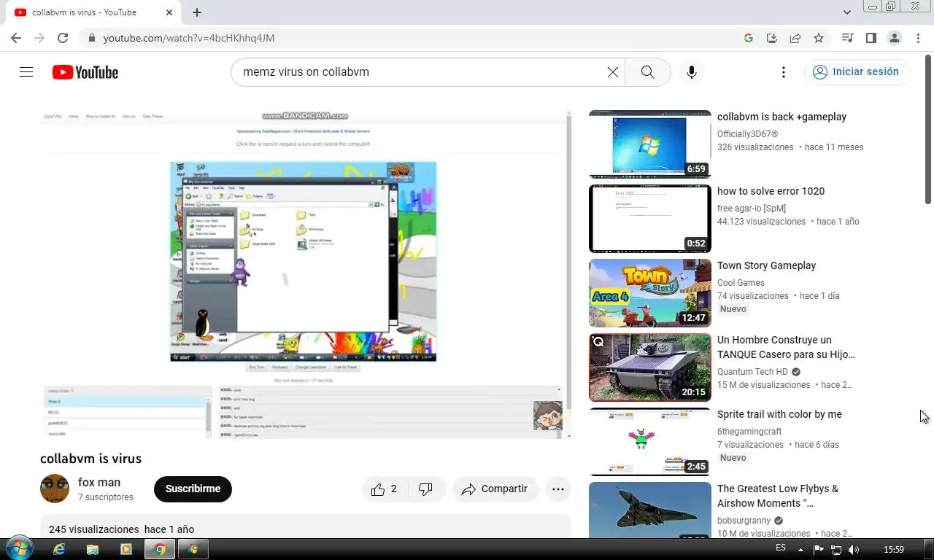Share the video via Compartir
The width and height of the screenshot is (934, 560).
point(495,489)
